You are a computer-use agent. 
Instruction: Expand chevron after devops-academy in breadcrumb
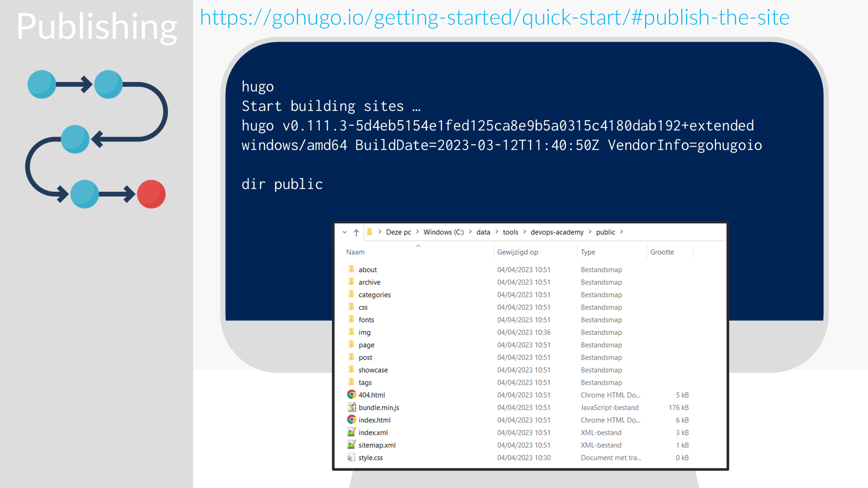(590, 232)
